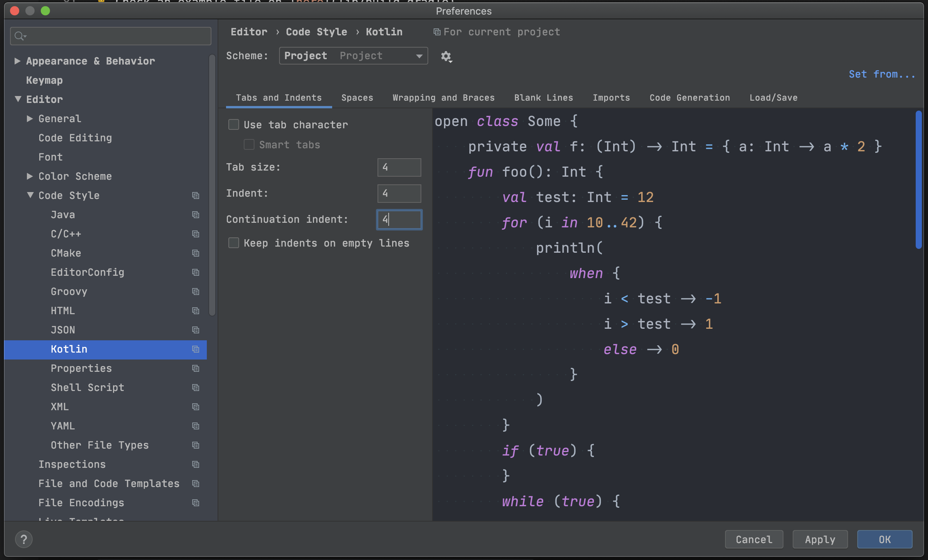Toggle Smart tabs checkbox
928x560 pixels.
click(x=249, y=144)
